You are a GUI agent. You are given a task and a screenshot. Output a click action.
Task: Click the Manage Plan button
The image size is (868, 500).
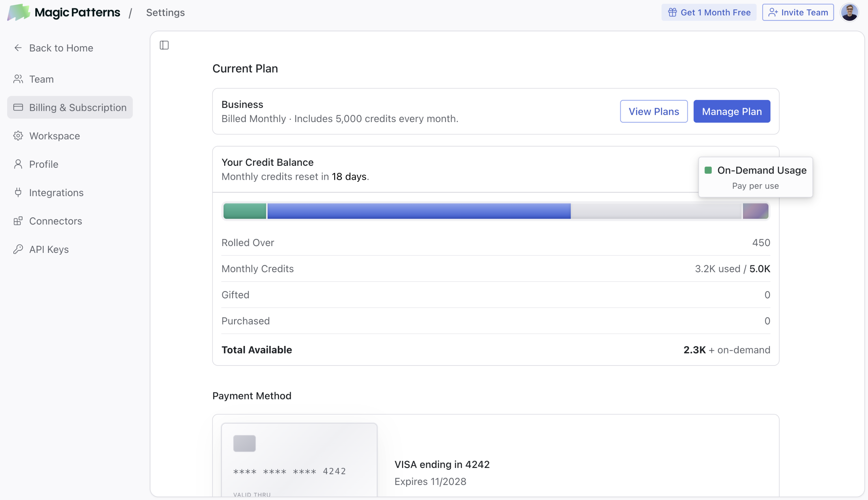pos(731,111)
